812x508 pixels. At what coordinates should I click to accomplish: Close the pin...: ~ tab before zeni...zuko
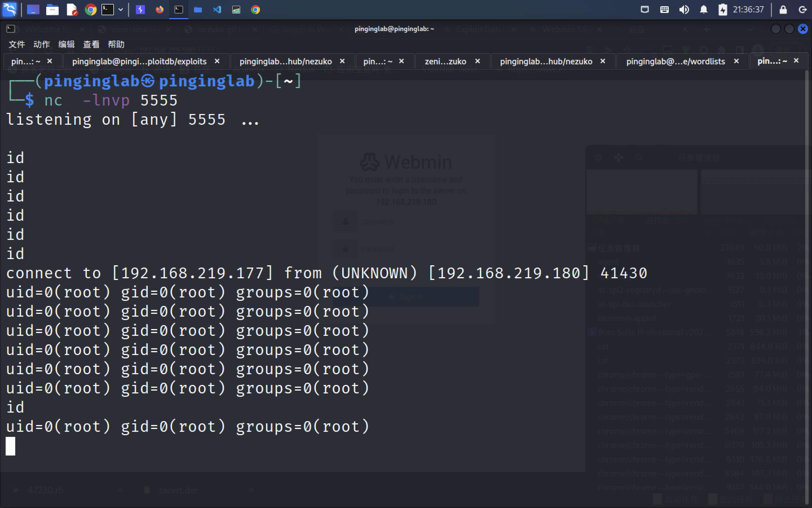401,61
